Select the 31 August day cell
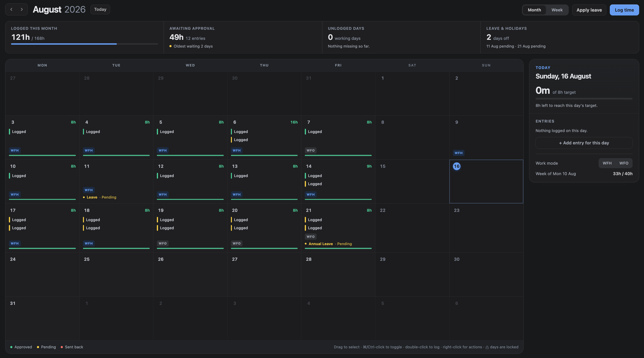Screen dimensions: 644x358 (42, 318)
